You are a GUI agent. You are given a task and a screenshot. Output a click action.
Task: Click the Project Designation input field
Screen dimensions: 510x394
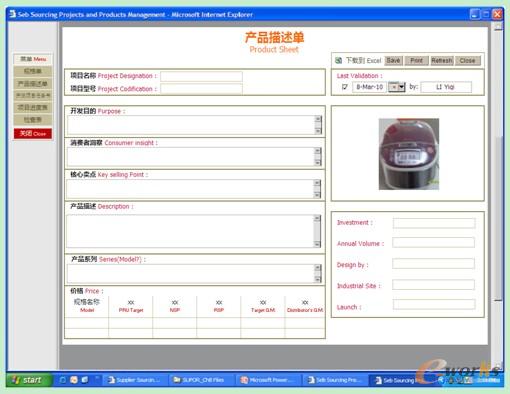(201, 76)
